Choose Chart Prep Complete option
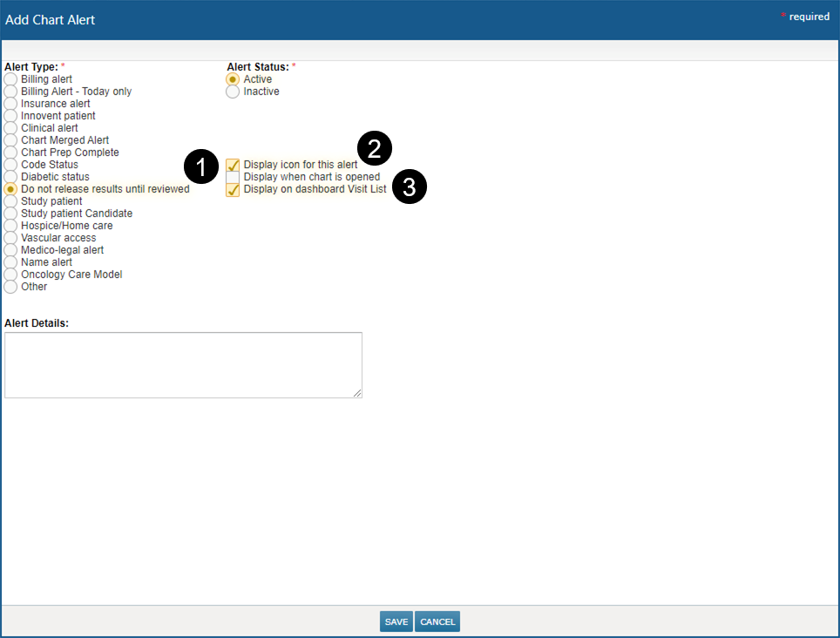 10,153
